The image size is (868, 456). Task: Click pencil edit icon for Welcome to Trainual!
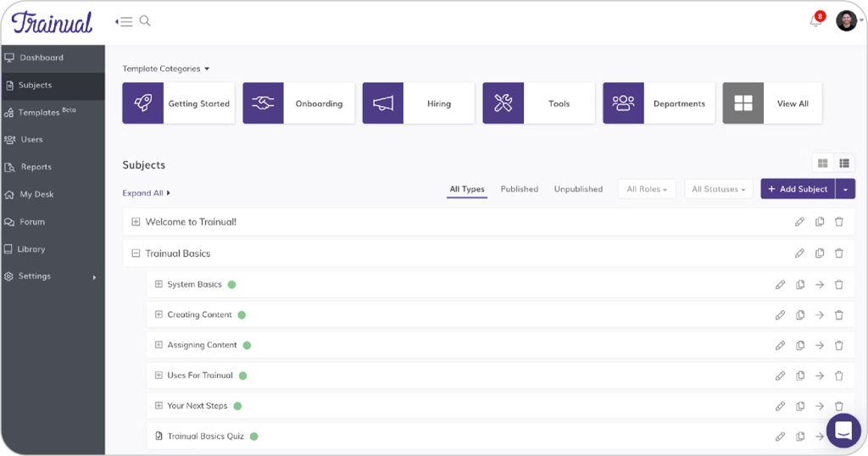point(799,222)
